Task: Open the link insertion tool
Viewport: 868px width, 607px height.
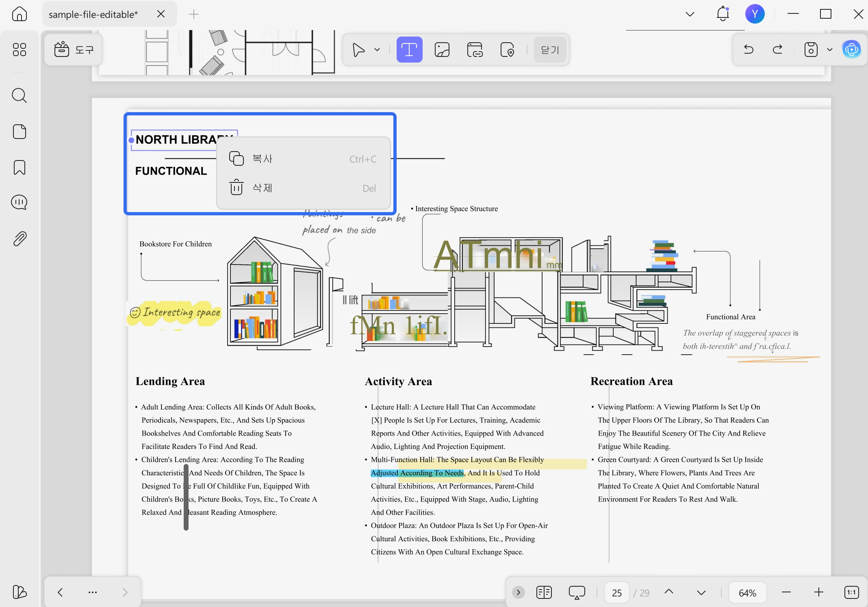Action: point(475,50)
